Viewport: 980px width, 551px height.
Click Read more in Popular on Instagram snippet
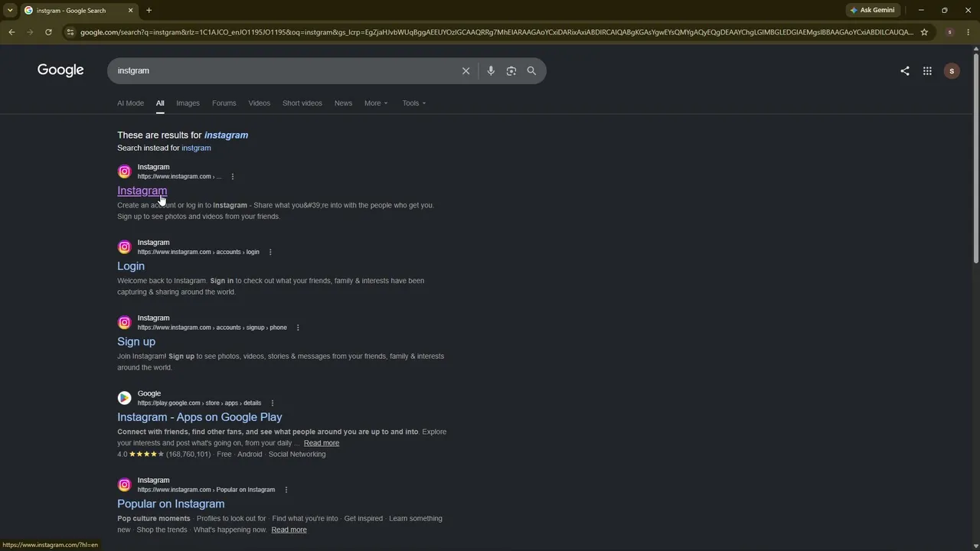289,530
